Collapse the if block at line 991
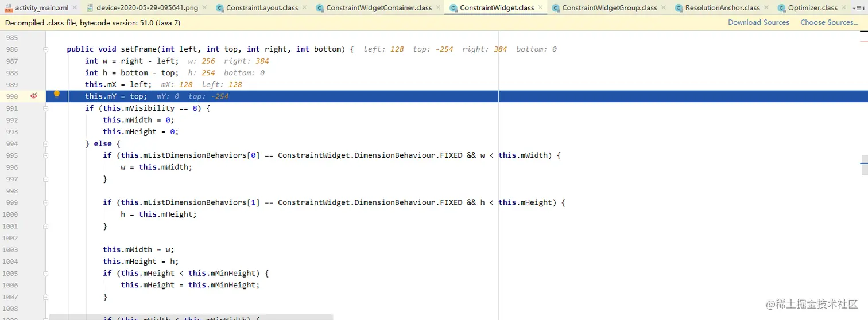Screen dimensions: 868x320 (46, 108)
